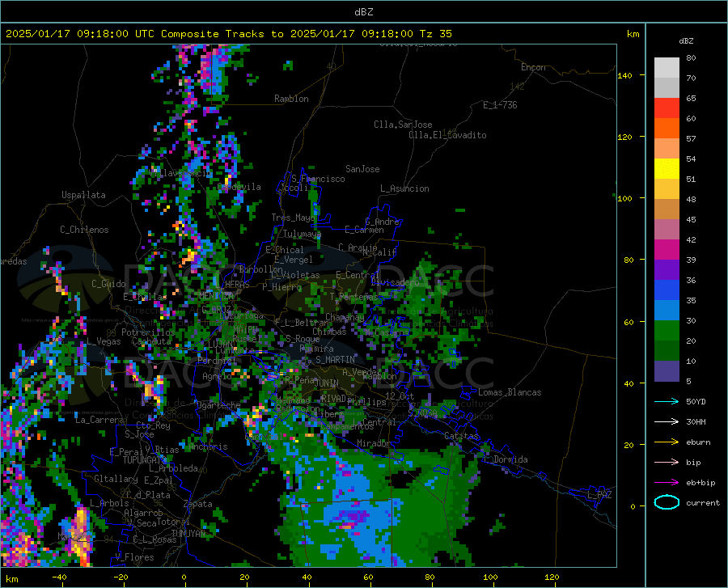The width and height of the screenshot is (728, 588).
Task: Click the '30HM' legend label
Action: [696, 422]
